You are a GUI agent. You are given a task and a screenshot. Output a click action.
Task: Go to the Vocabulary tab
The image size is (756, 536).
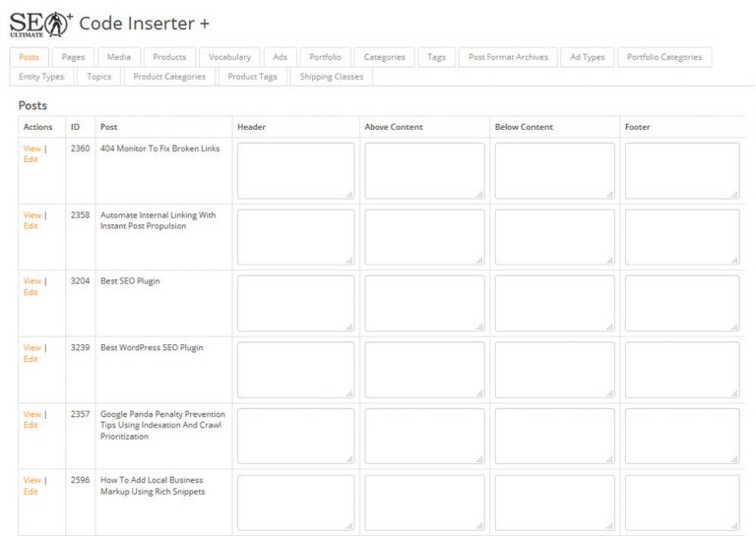click(x=229, y=57)
